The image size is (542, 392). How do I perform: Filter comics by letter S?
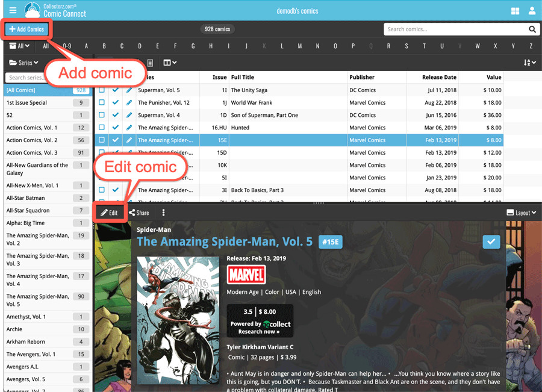tap(406, 46)
